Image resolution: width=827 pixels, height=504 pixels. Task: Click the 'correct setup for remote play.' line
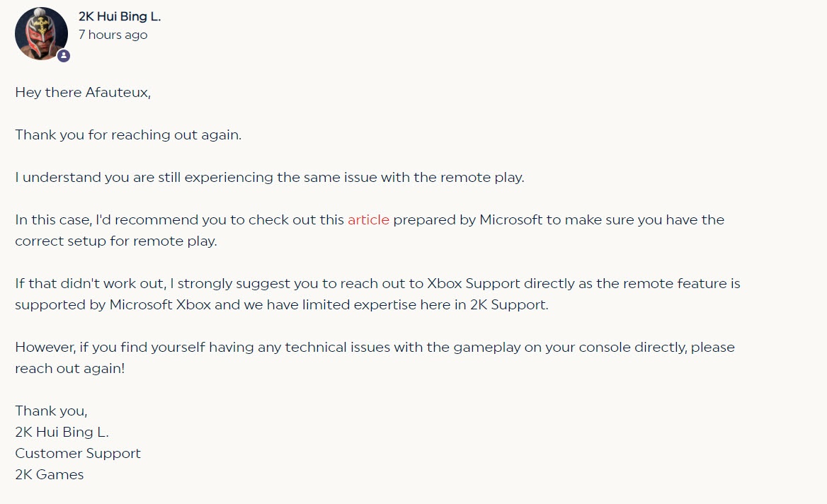pos(116,241)
